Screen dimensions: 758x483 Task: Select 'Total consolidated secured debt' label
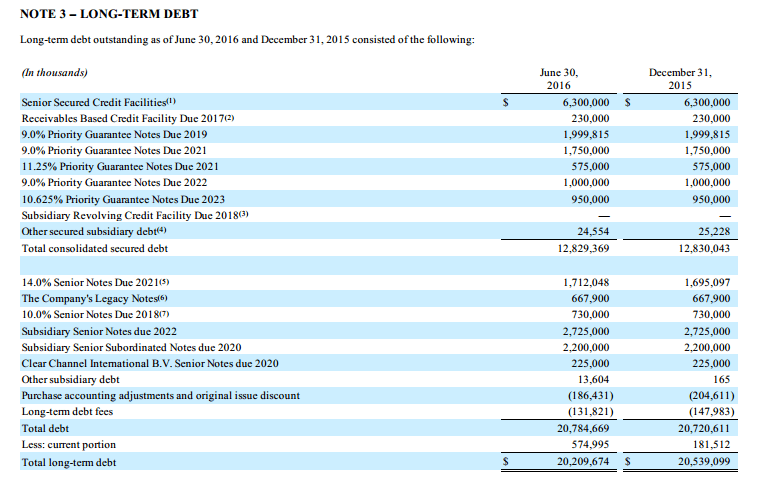(94, 249)
